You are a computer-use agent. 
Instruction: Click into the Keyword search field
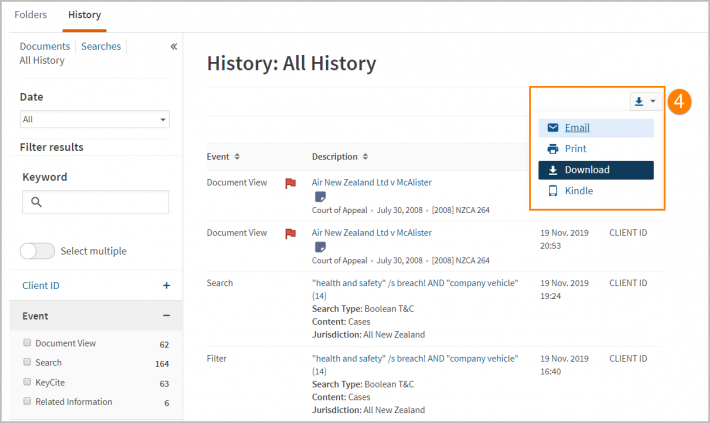click(96, 202)
